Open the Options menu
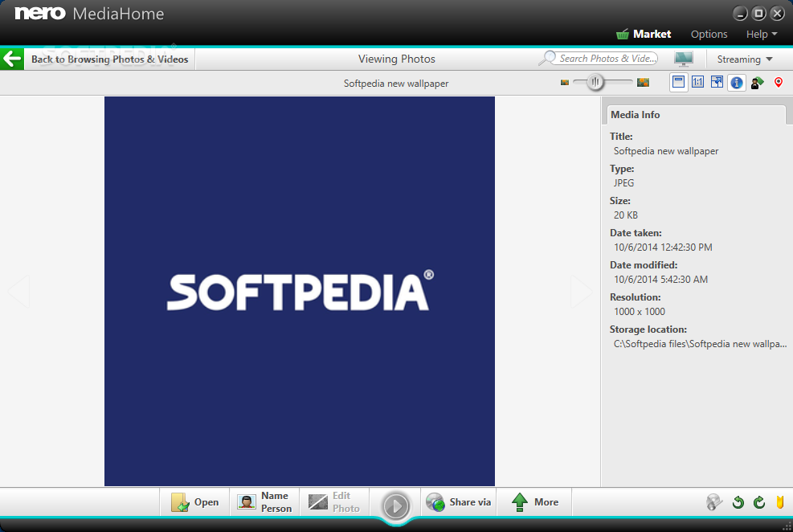Screen dimensions: 793x532 click(709, 34)
